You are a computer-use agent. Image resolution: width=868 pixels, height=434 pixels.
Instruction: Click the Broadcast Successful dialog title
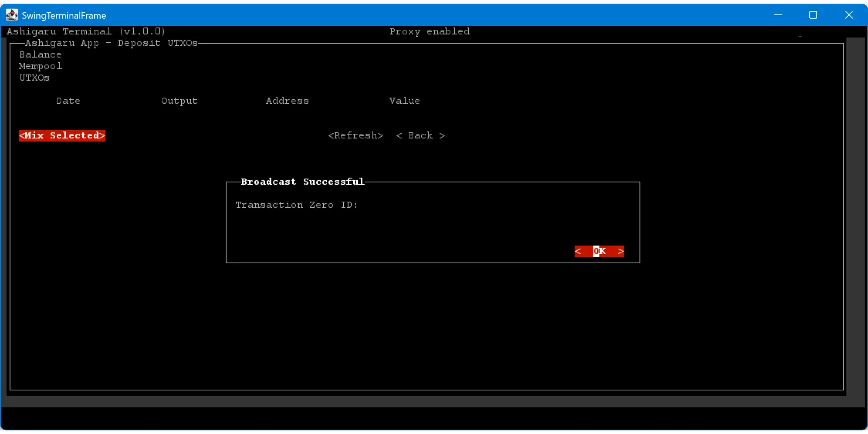point(302,182)
